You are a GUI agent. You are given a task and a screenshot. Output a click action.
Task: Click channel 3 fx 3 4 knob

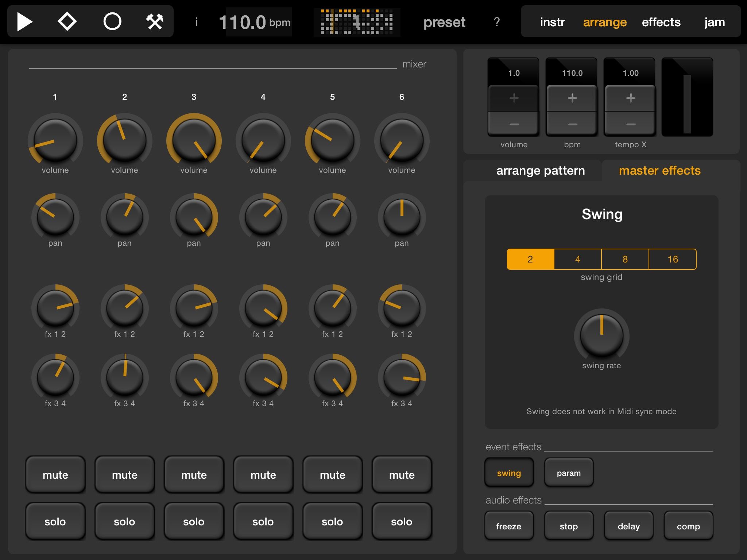[x=194, y=377]
